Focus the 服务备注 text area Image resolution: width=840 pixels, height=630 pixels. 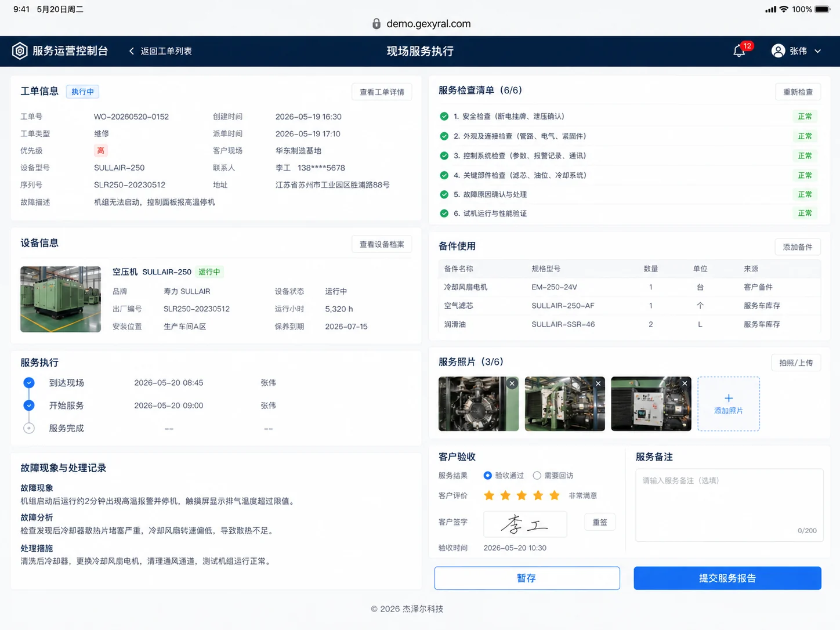click(729, 505)
